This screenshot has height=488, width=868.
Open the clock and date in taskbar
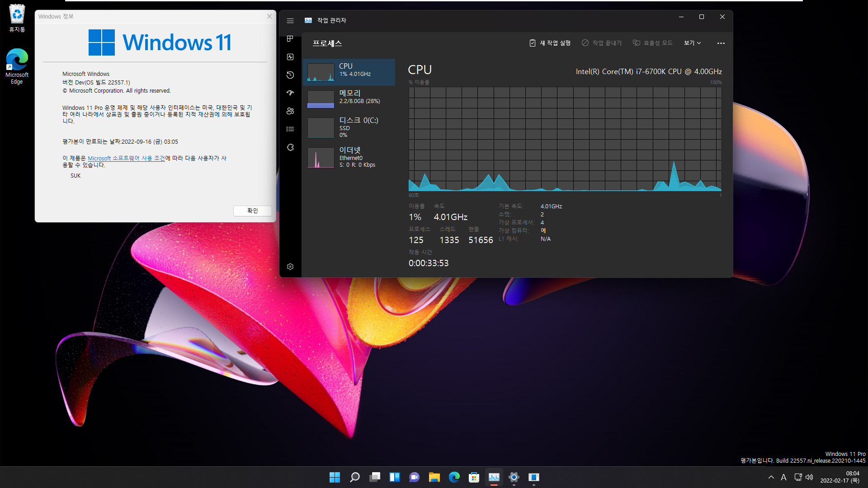click(x=840, y=477)
